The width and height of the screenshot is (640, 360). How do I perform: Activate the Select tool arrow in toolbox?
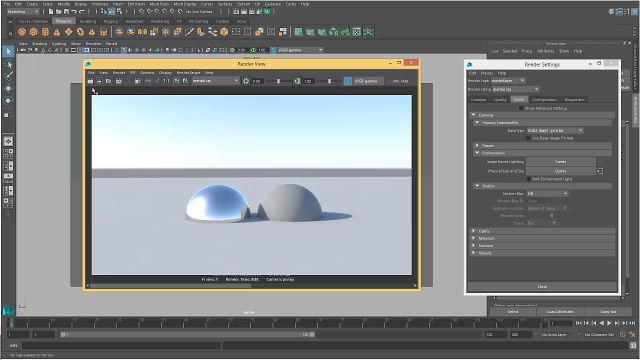tap(9, 51)
